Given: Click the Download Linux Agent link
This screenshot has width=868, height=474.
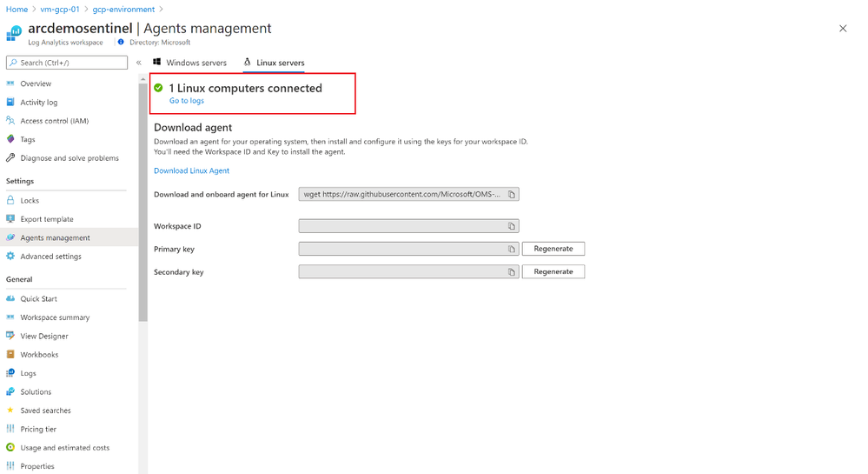Looking at the screenshot, I should pyautogui.click(x=191, y=170).
